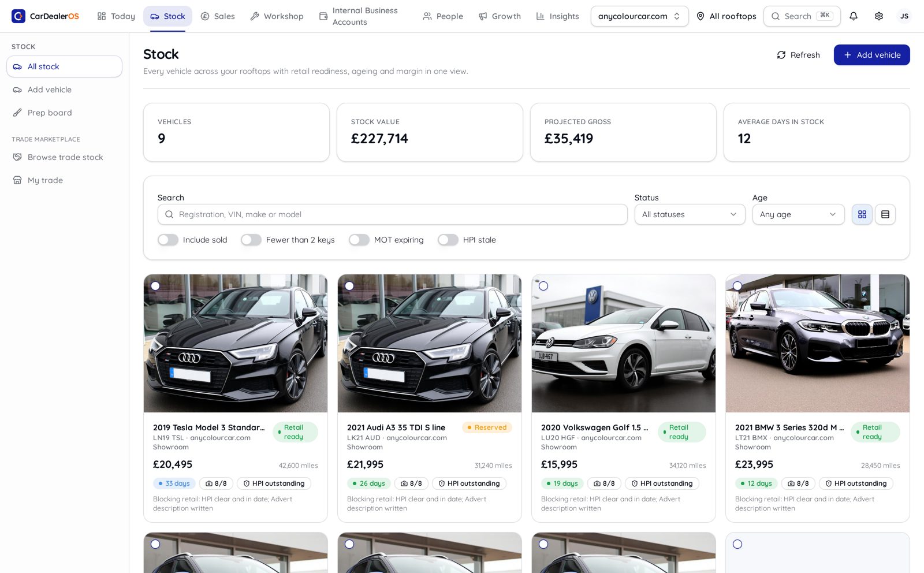
Task: Switch to grid card view
Action: click(862, 214)
